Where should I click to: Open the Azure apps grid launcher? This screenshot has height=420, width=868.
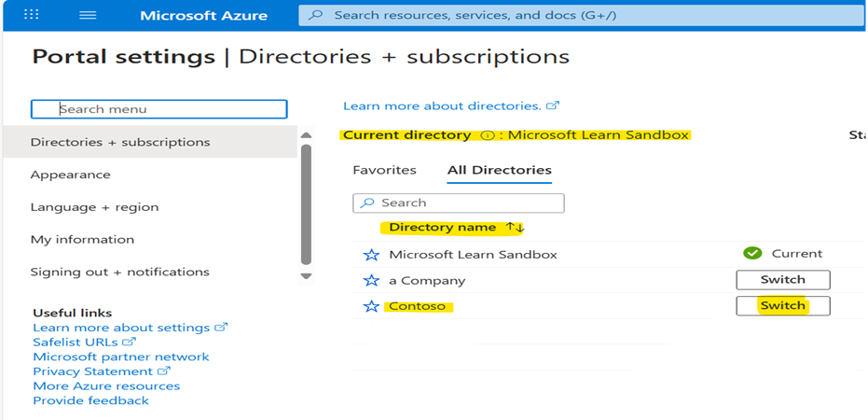tap(31, 15)
